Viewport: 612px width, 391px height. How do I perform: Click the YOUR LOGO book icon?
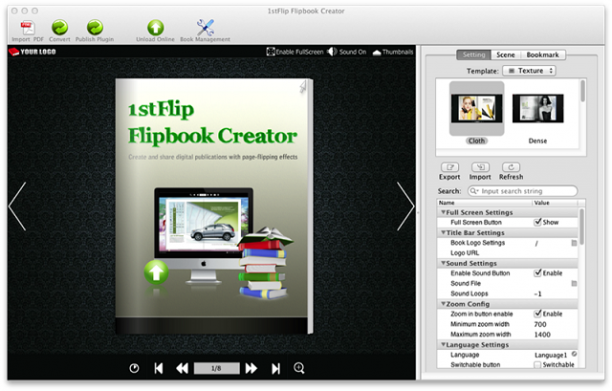pos(14,52)
